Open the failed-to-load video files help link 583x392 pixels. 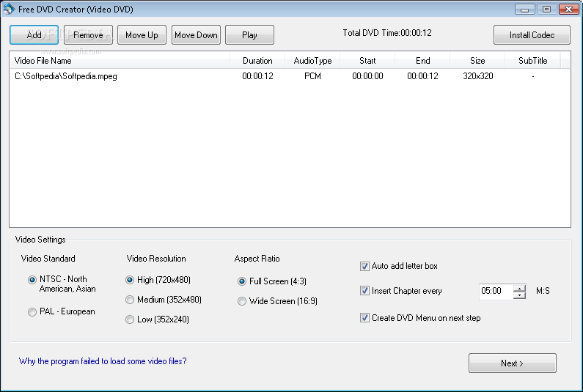103,361
